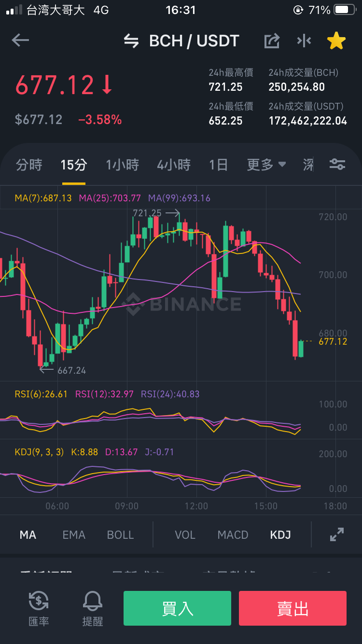Enable the BOLL overlay indicator
The width and height of the screenshot is (362, 644).
pos(121,535)
